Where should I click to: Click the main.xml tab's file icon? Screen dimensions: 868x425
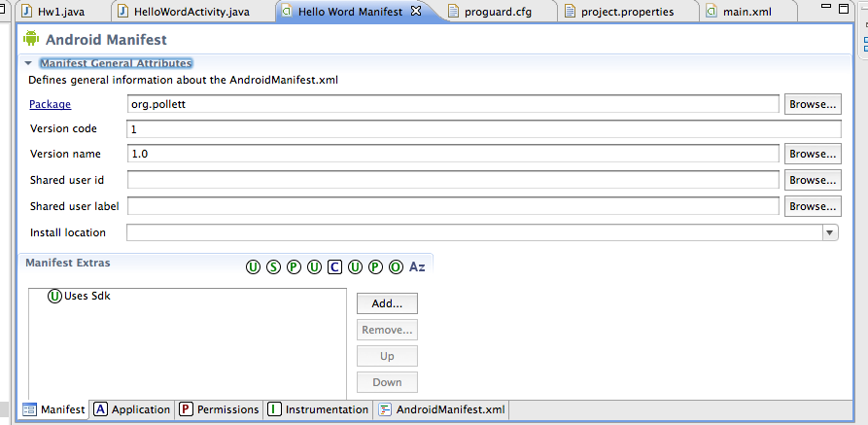712,11
